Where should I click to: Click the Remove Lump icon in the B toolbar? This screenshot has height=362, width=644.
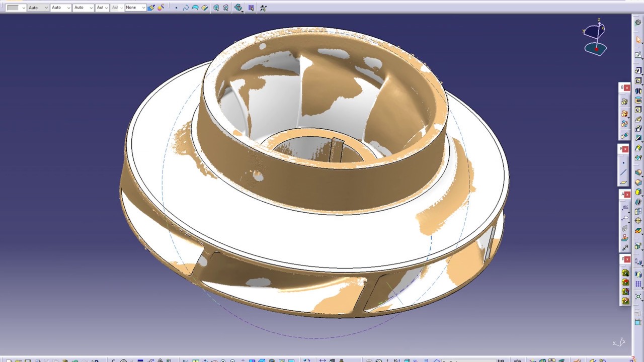tap(624, 135)
